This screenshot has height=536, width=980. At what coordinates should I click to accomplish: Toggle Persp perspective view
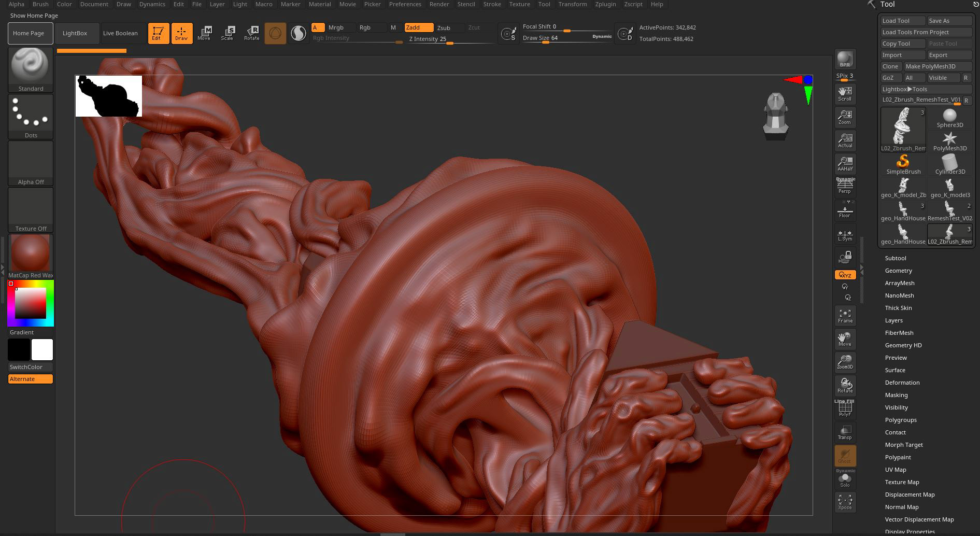845,186
